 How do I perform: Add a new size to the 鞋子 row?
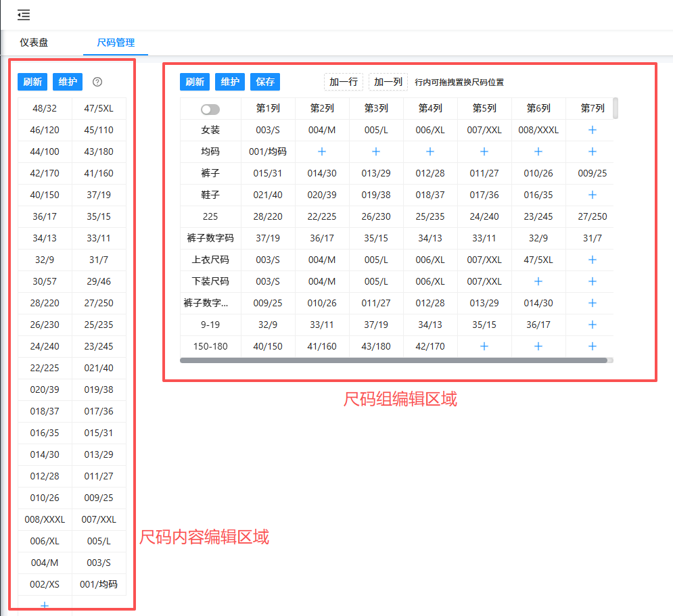click(x=591, y=195)
